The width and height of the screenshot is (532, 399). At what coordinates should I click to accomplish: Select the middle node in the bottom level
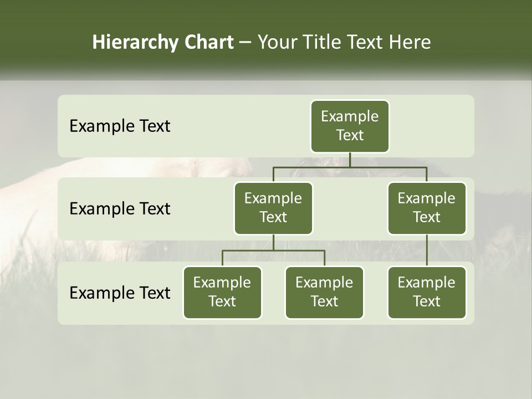point(324,292)
